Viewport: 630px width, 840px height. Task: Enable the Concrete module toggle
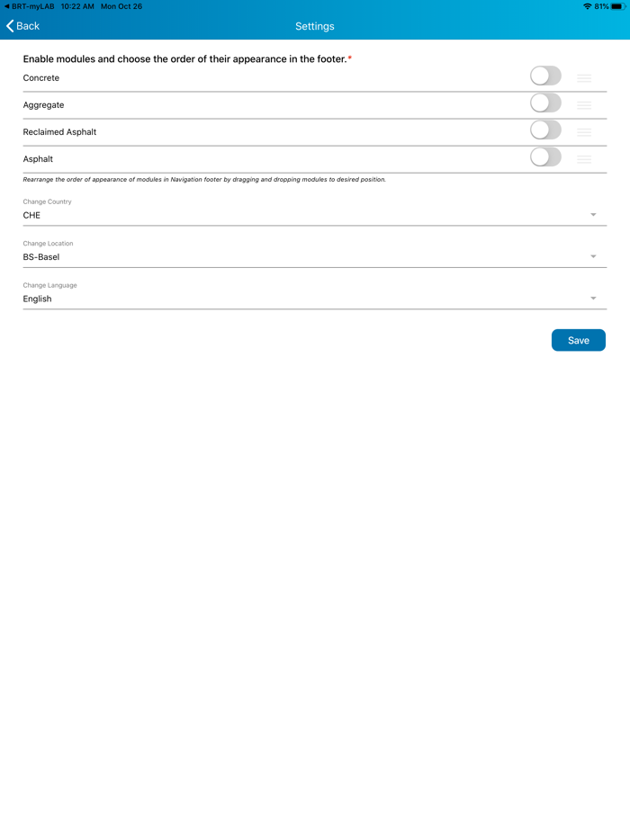click(545, 76)
